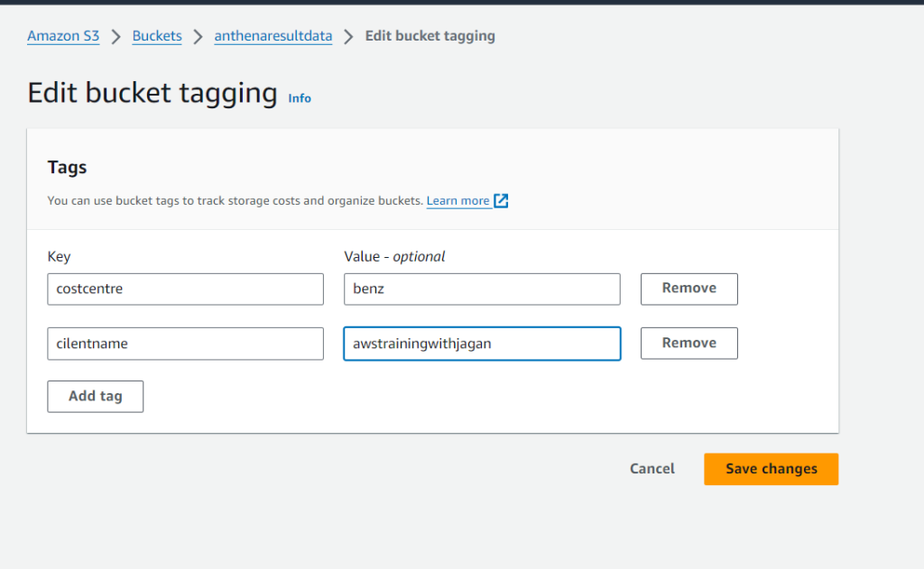Open the Info link beside page title
The height and width of the screenshot is (569, 924).
300,98
